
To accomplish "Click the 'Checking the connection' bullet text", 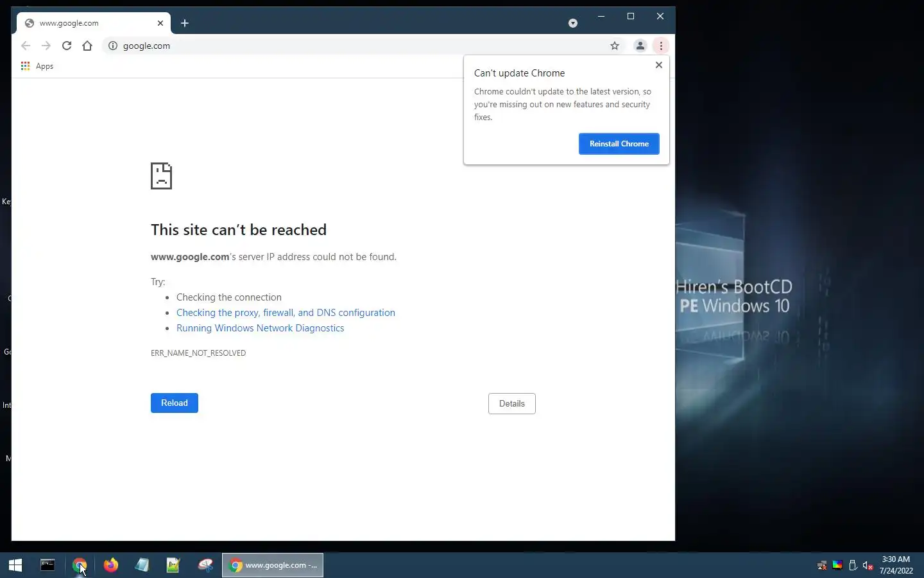I will [229, 297].
